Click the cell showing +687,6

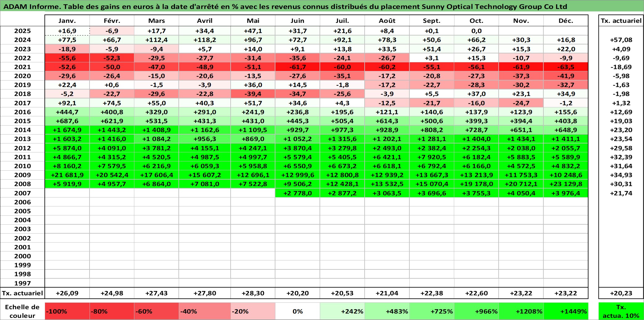67,121
